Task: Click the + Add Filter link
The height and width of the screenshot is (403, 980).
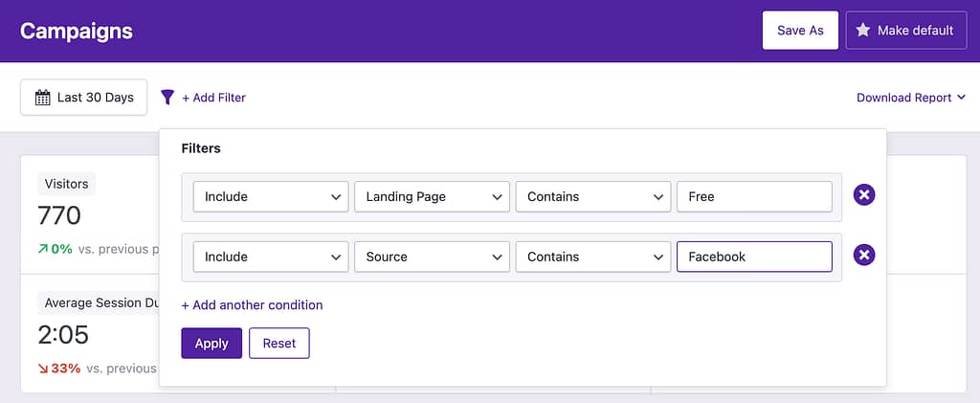Action: (x=213, y=98)
